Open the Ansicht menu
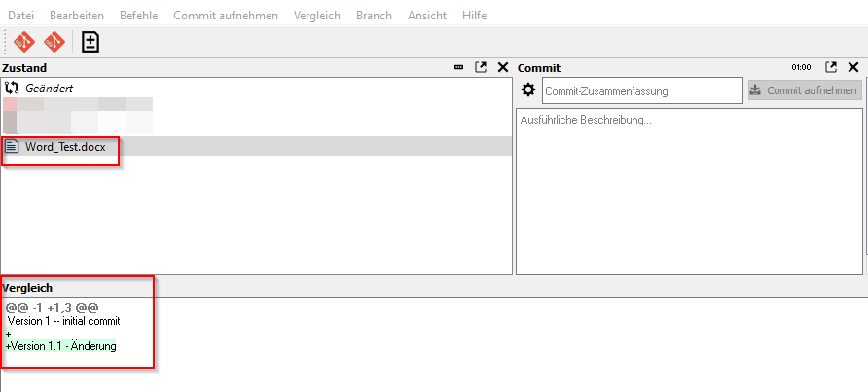 click(427, 16)
